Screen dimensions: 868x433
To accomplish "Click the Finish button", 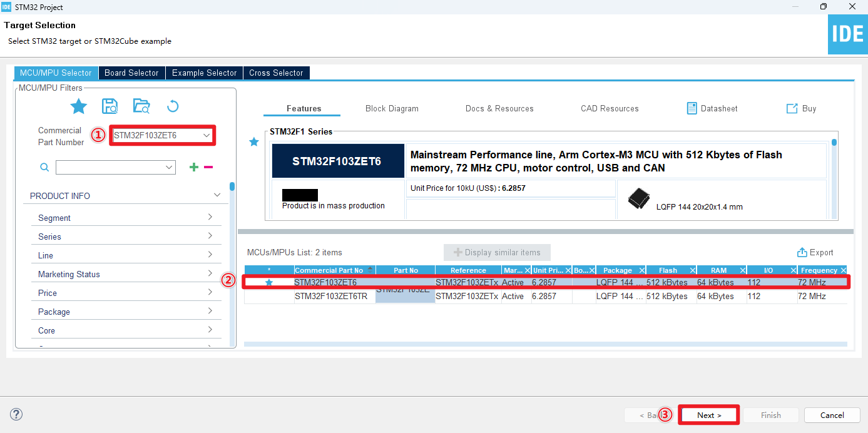I will click(x=770, y=415).
